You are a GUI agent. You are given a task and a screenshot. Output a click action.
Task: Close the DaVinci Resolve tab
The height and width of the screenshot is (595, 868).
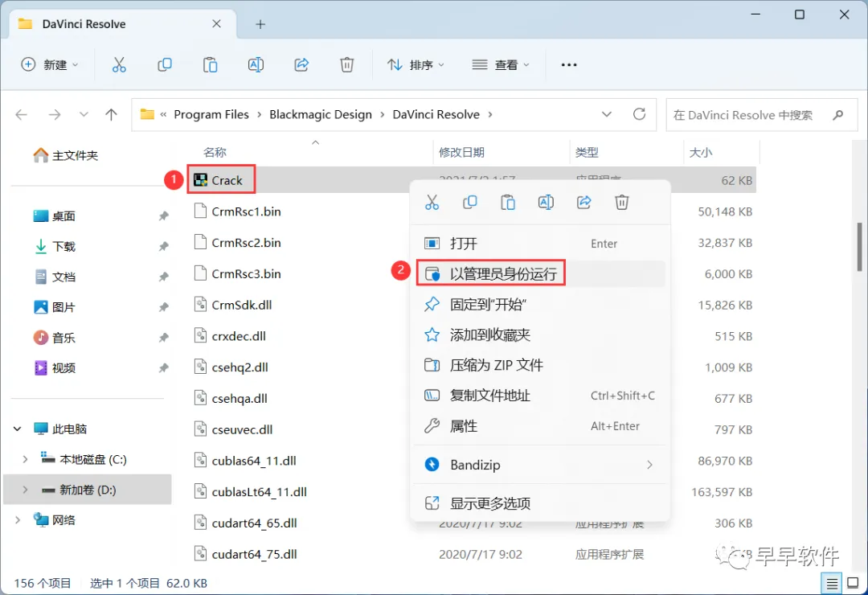tap(216, 24)
